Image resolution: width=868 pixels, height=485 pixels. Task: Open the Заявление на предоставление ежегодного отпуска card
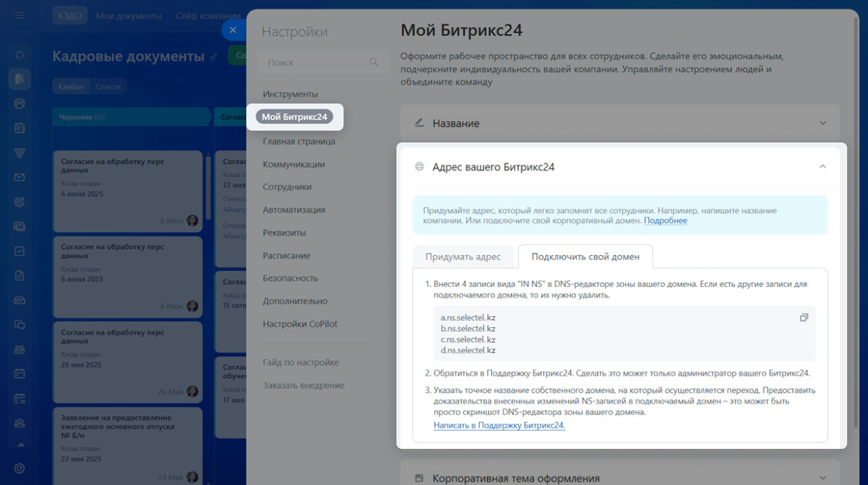pyautogui.click(x=127, y=445)
